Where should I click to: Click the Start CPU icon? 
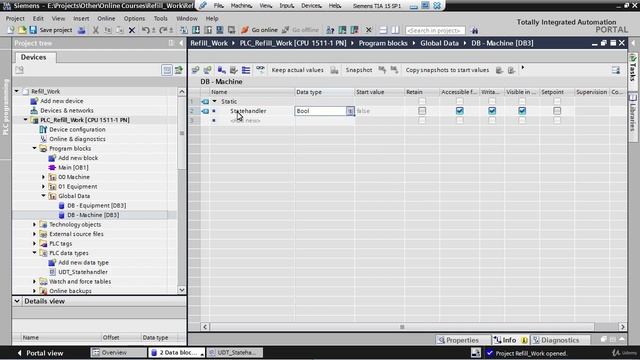342,30
